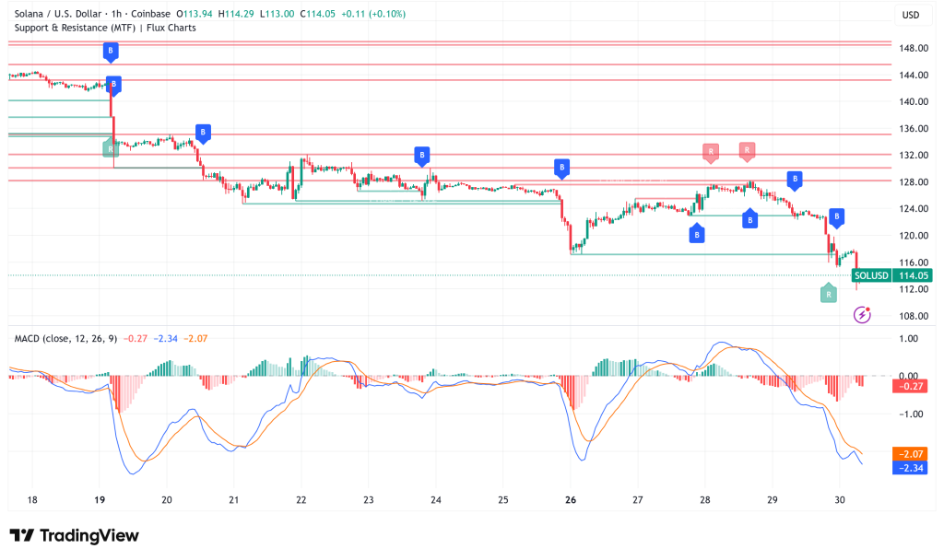Click the rightmost B marker just before date 30

[836, 217]
